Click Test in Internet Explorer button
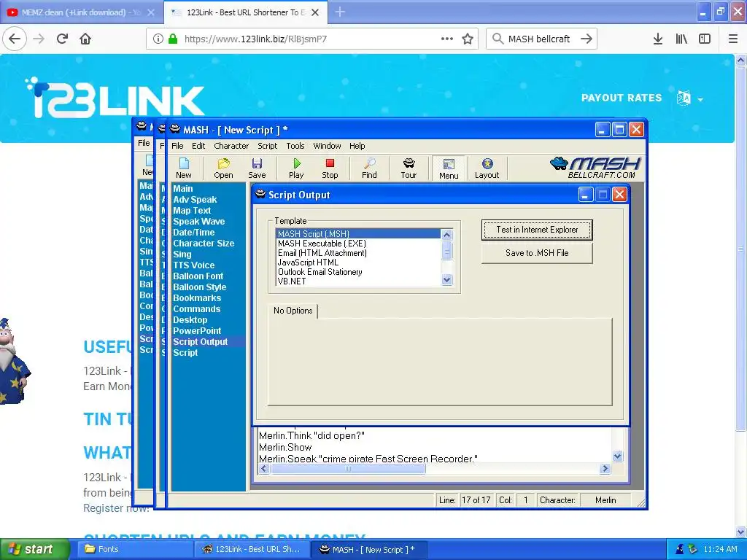The image size is (747, 560). pyautogui.click(x=537, y=230)
